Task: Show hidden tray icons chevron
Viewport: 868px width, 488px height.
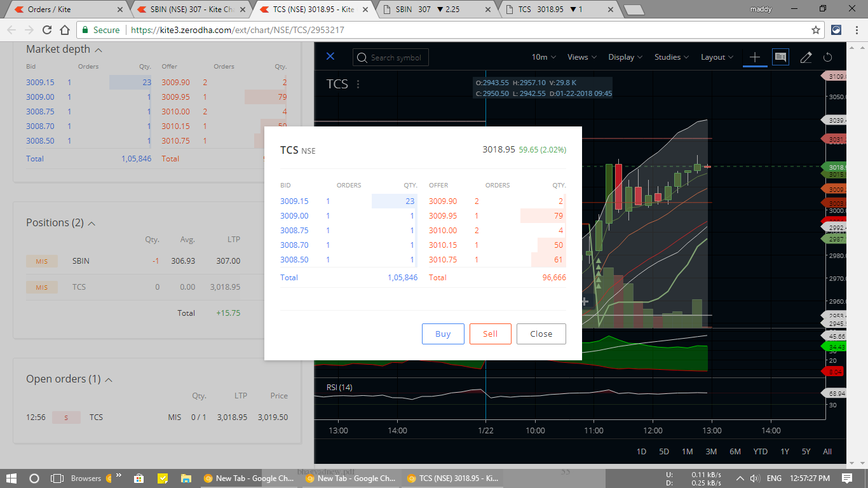Action: click(740, 478)
